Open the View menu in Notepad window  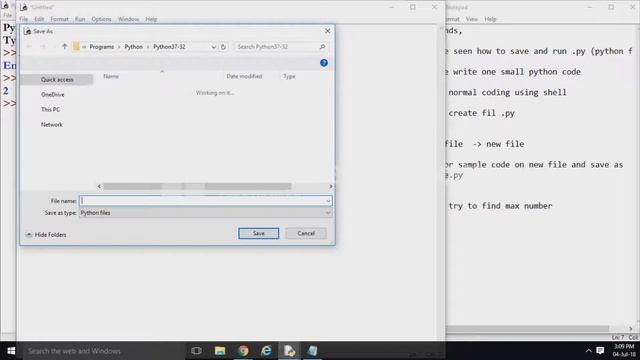472,19
